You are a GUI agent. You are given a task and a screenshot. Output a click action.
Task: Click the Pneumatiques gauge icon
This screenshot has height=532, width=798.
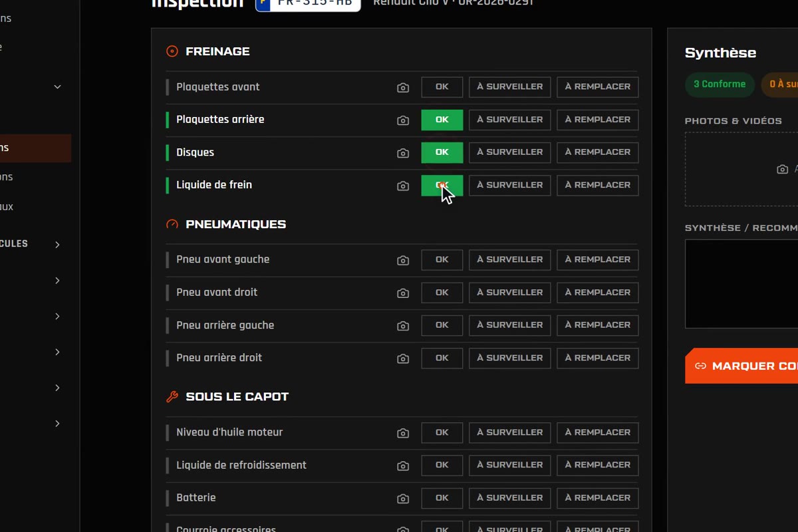coord(172,224)
